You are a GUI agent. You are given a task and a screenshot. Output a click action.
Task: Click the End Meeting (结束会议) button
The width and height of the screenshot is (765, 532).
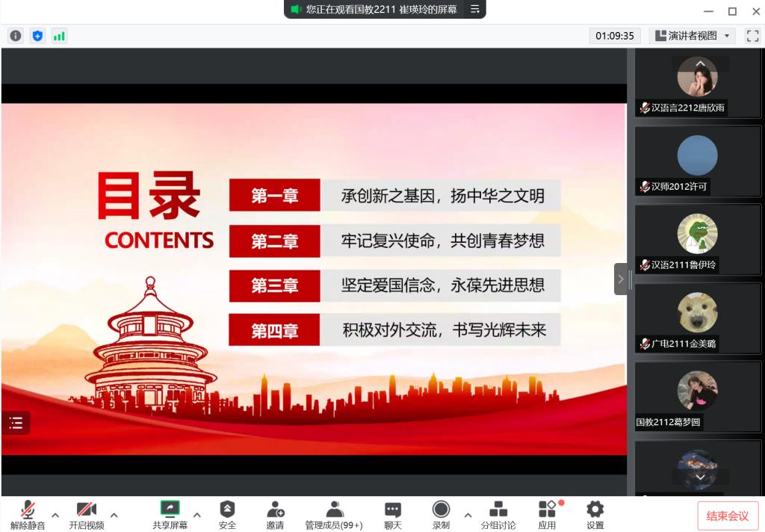point(728,516)
